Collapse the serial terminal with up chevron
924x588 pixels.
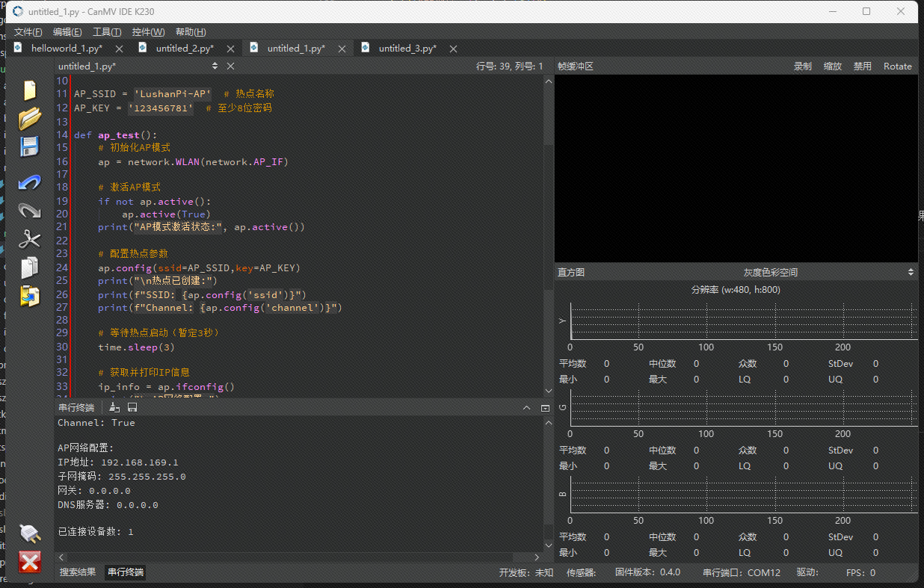coord(526,408)
